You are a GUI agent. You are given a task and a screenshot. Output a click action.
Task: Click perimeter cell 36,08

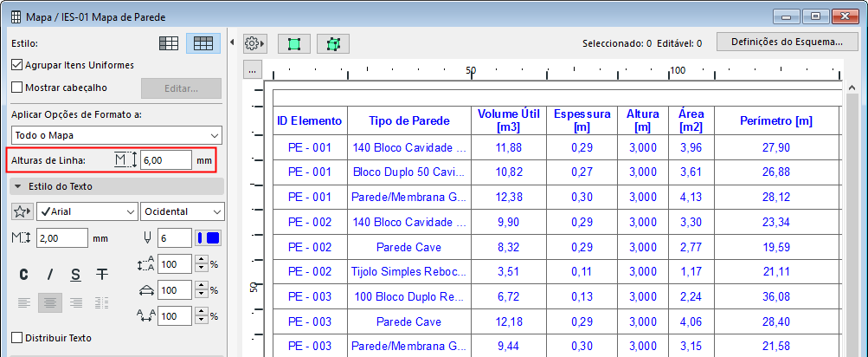[x=776, y=296]
